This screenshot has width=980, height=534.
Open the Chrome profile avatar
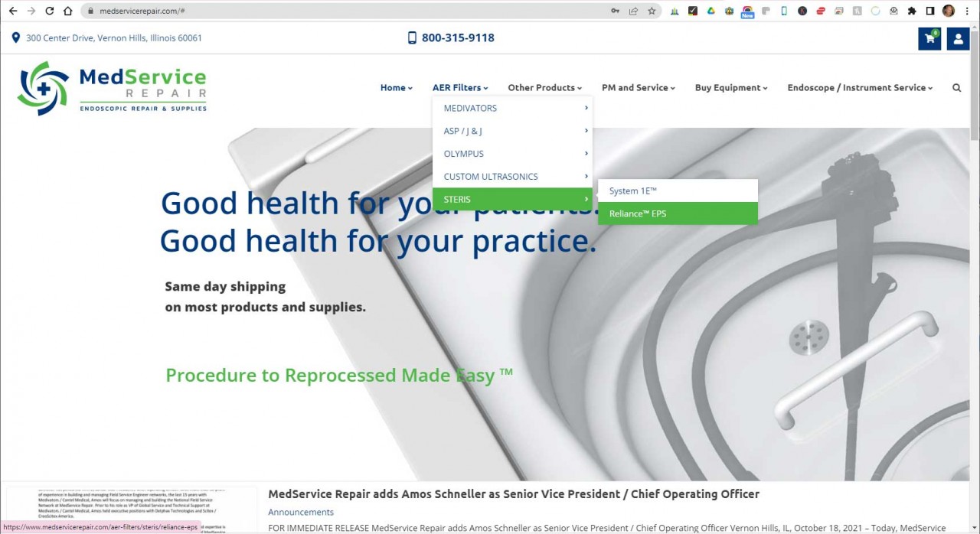tap(949, 11)
